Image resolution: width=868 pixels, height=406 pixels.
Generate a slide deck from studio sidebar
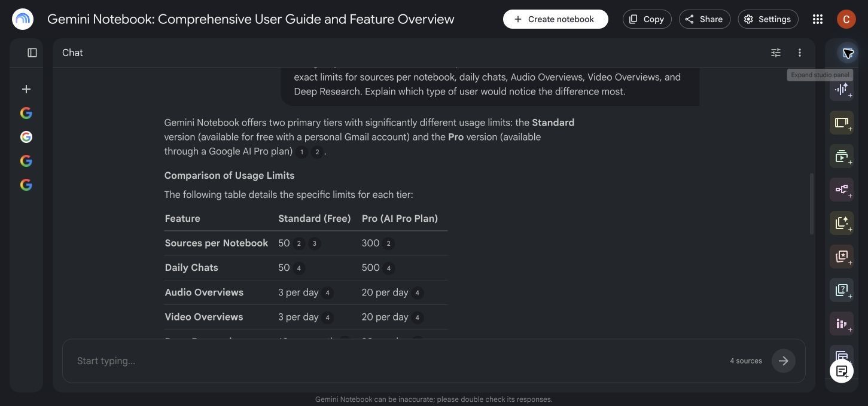click(x=842, y=123)
